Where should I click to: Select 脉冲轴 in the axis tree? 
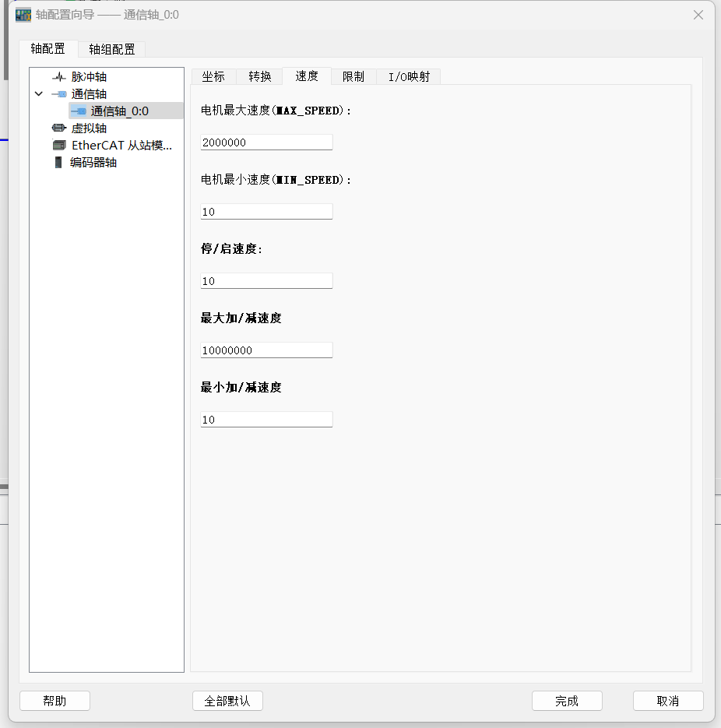pyautogui.click(x=89, y=76)
